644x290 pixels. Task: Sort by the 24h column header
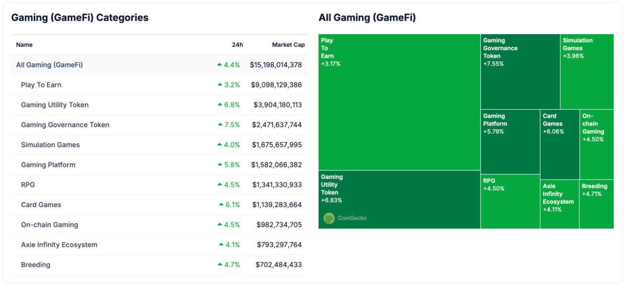pos(237,45)
